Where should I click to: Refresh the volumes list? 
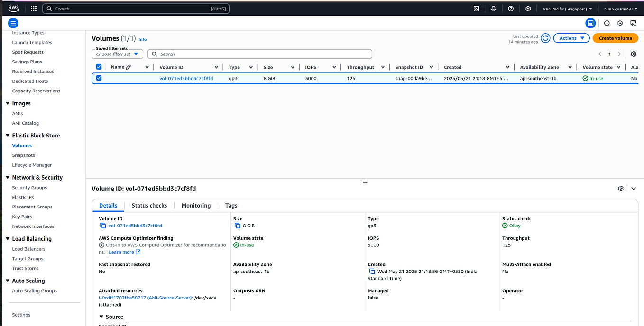coord(545,38)
